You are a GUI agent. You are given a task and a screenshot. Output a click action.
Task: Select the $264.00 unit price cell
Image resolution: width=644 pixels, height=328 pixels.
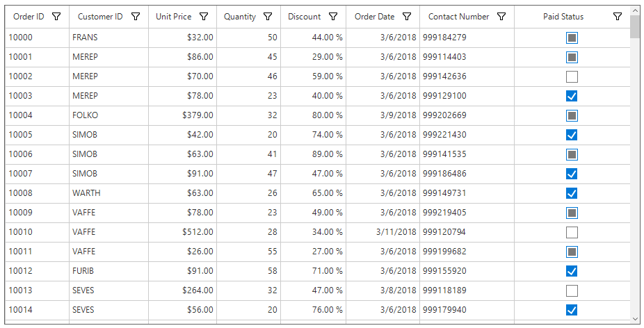coord(182,290)
